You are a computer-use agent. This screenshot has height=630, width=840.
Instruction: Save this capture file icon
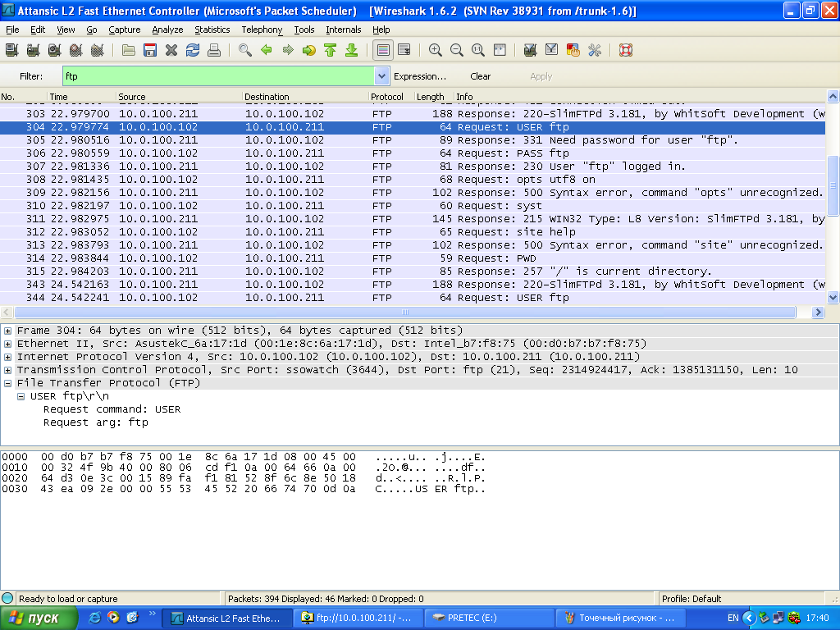[x=150, y=50]
